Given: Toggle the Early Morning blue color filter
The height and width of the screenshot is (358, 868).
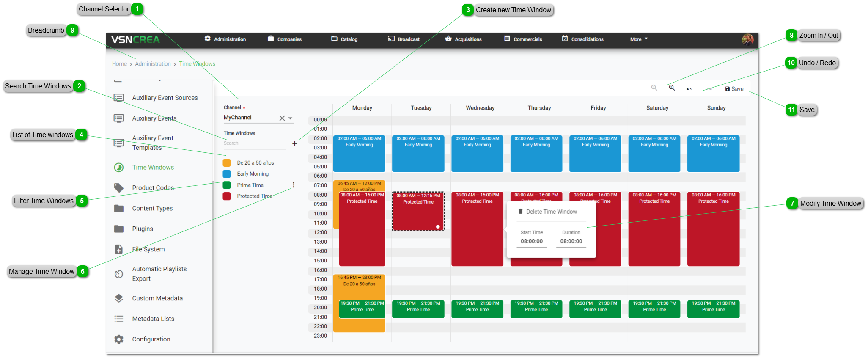Looking at the screenshot, I should pos(227,174).
